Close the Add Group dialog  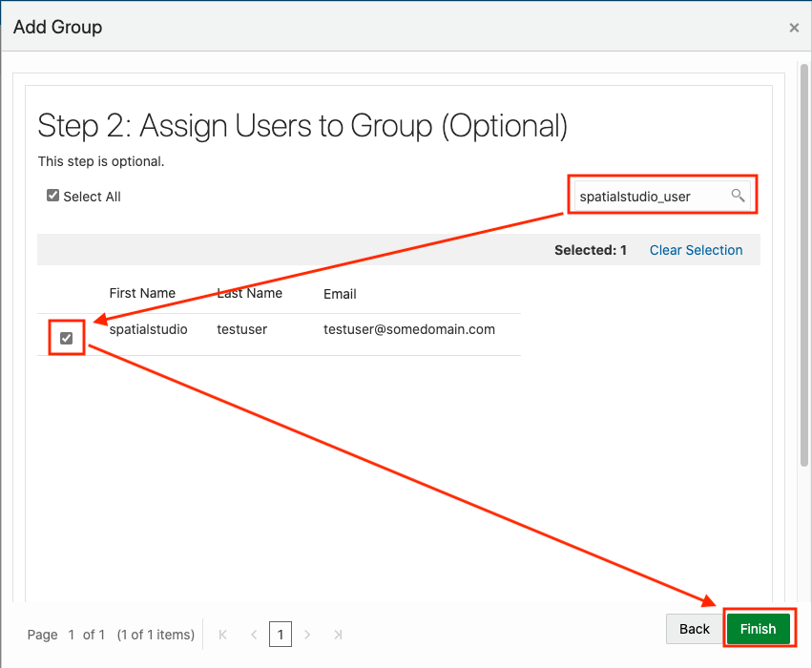click(794, 28)
